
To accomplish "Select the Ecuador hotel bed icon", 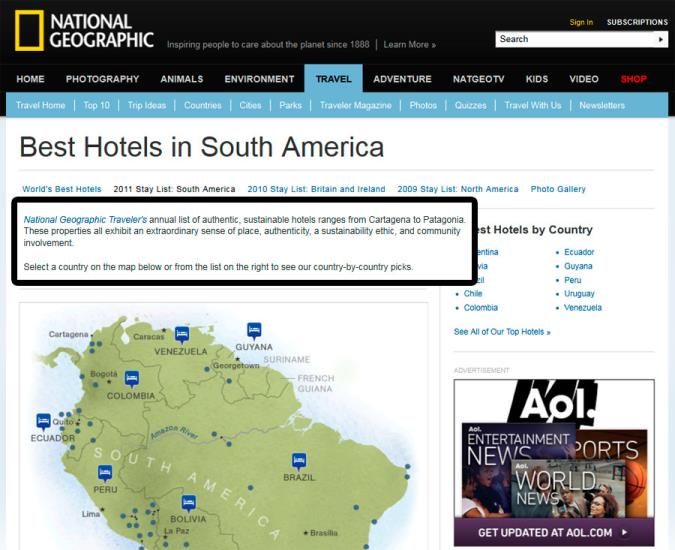I will tap(43, 421).
